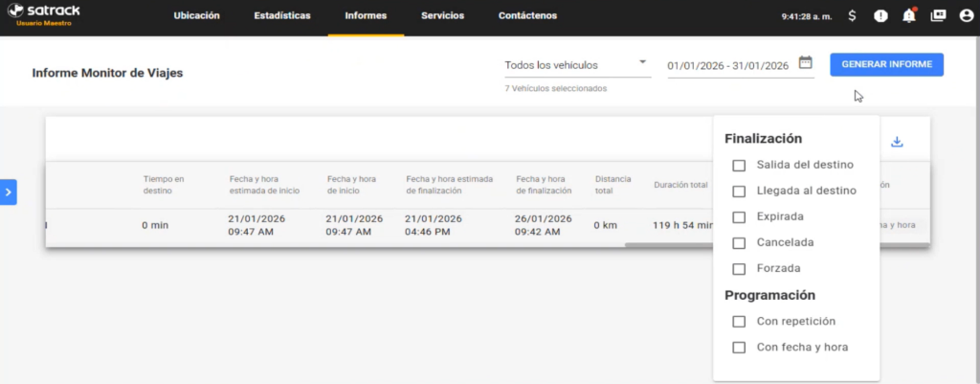Go to the Ubicación menu
Screen dimensions: 980x384
[197, 15]
